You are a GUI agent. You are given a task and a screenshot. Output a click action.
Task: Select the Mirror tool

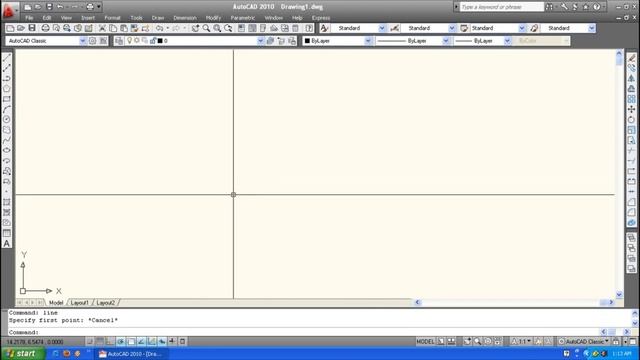click(631, 78)
